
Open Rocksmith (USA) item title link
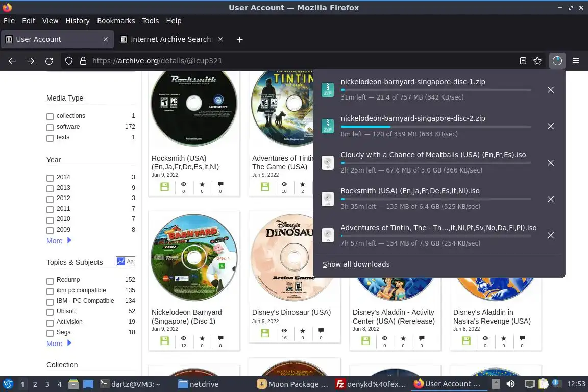[185, 162]
